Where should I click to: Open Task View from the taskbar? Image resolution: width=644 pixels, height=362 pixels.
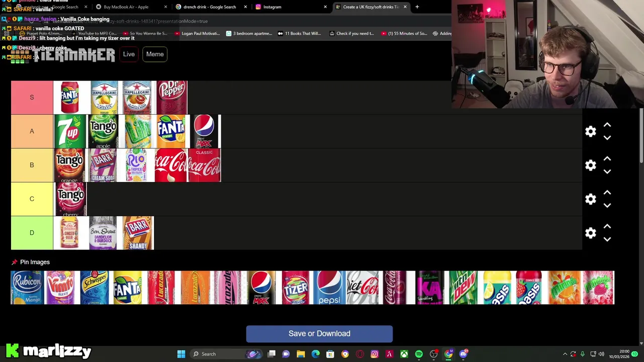tap(271, 354)
